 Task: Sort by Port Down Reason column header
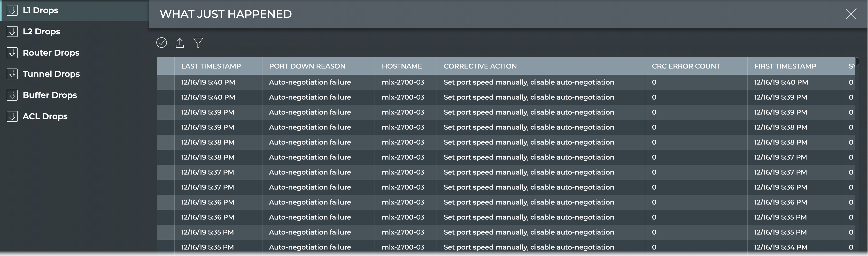(307, 66)
